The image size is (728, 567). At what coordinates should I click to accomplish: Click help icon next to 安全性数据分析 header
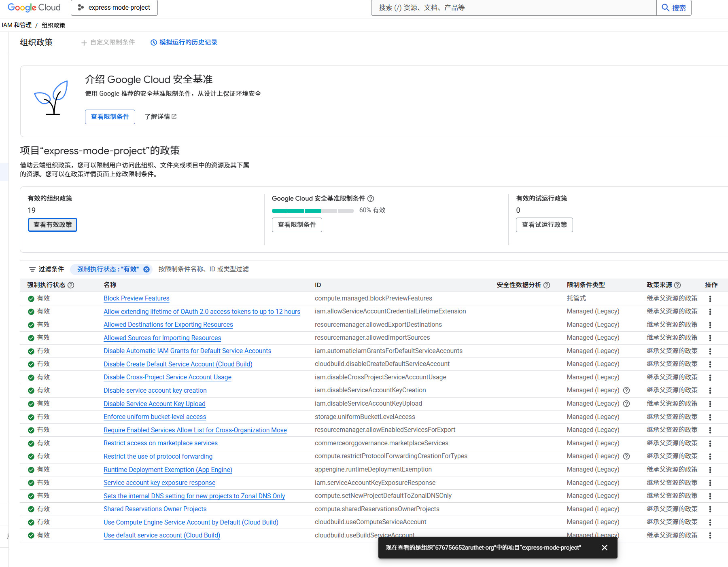pyautogui.click(x=547, y=285)
